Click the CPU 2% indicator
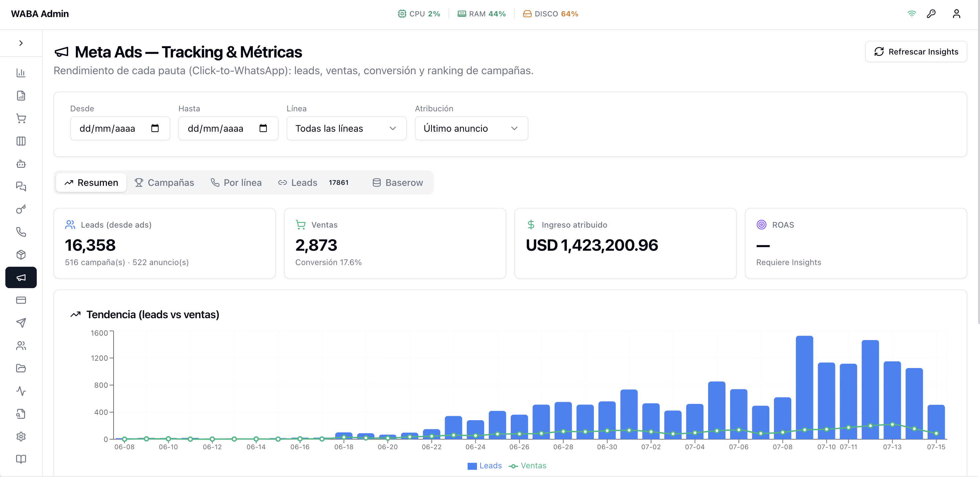Screen dimensions: 980x477 tap(419, 14)
